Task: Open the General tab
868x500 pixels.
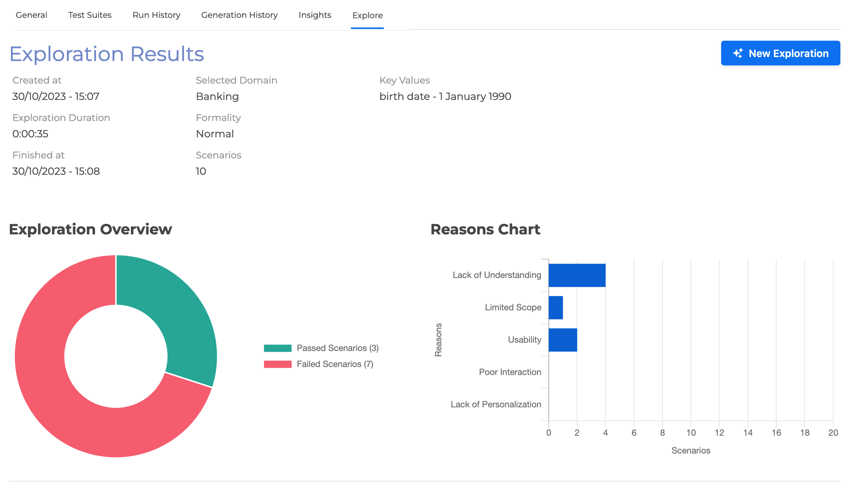Action: 32,15
